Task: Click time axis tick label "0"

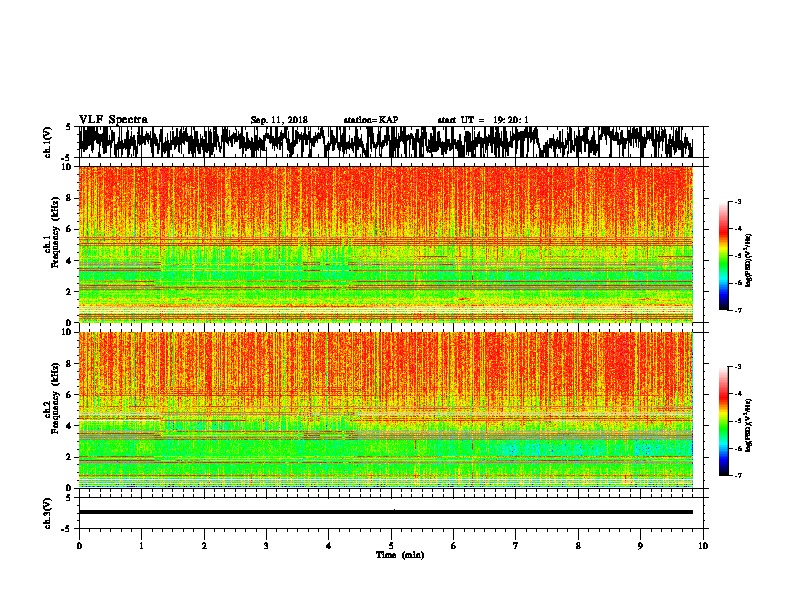Action: coord(79,546)
